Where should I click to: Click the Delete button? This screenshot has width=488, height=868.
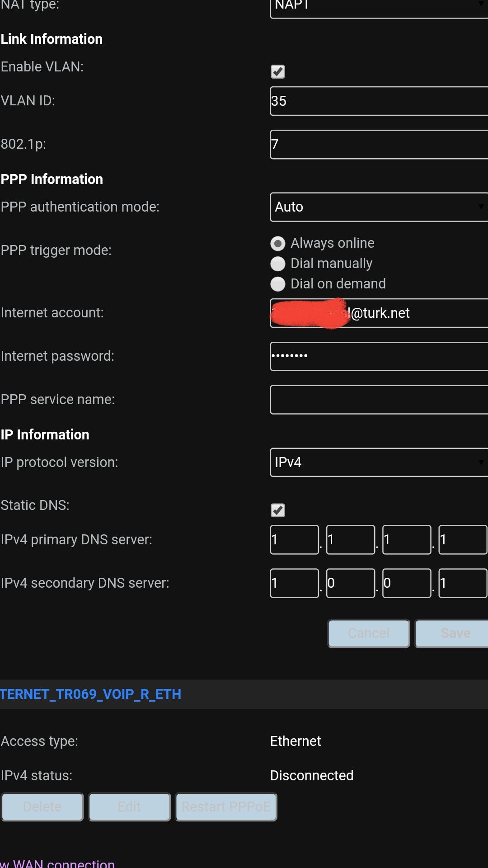point(42,807)
